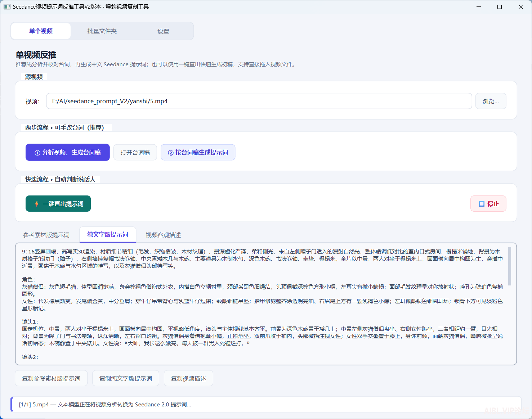Viewport: 532px width, 419px height.
Task: Click inside the prompt output text area
Action: tap(266, 304)
